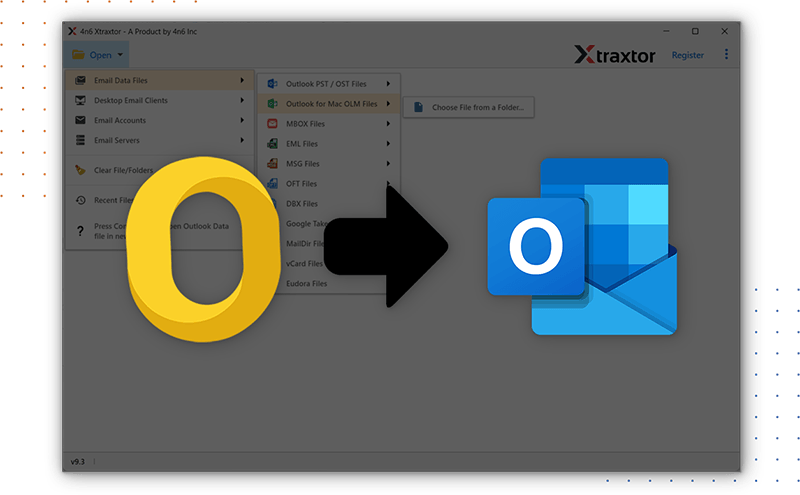
Task: Click the v9.3 version label
Action: (78, 461)
